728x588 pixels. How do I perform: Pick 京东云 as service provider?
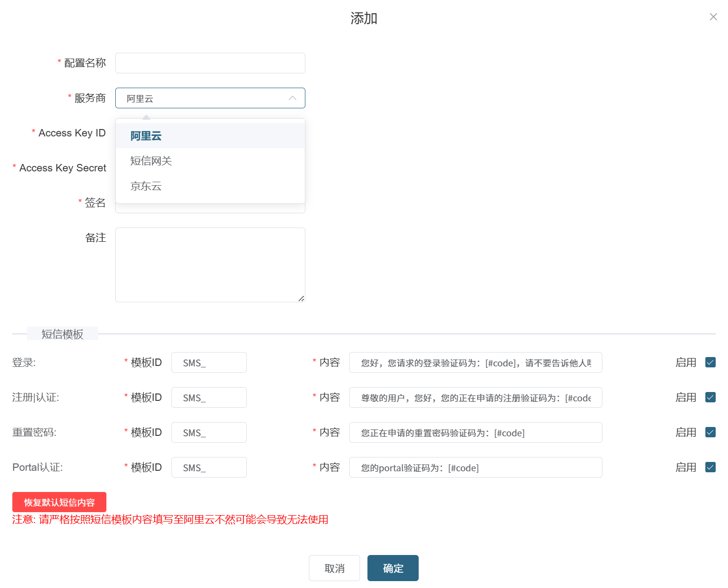146,186
